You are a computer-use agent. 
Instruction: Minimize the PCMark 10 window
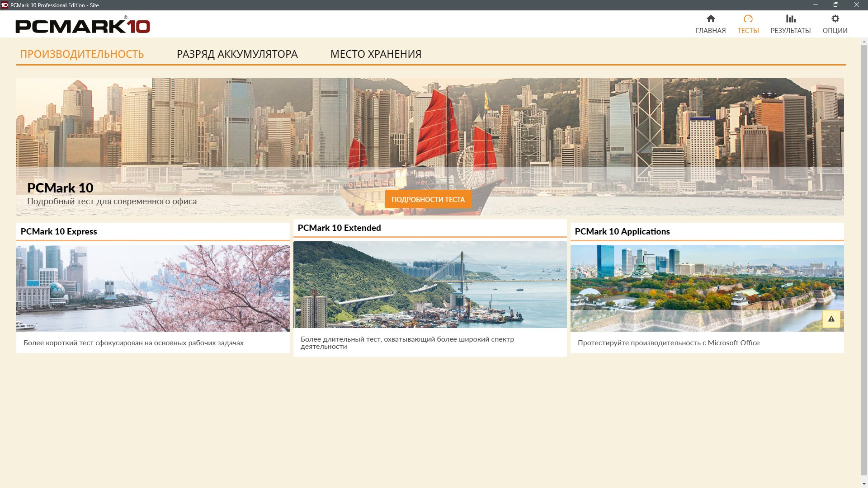coord(815,5)
